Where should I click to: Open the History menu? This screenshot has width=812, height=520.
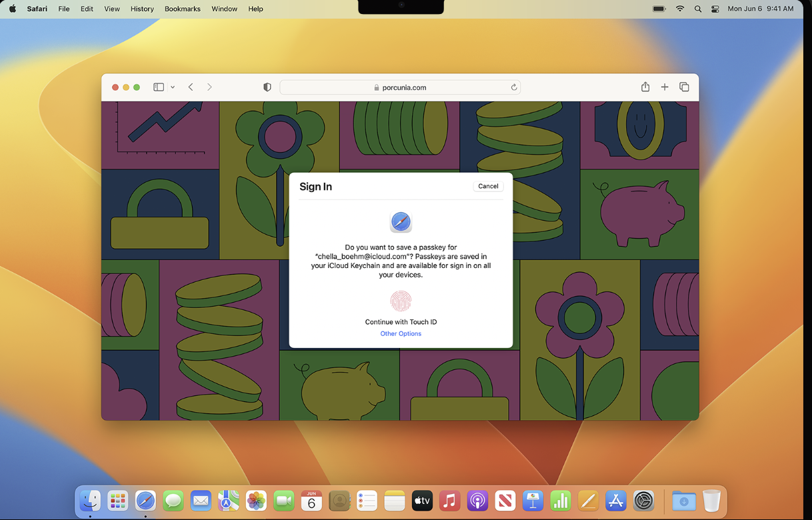tap(142, 9)
